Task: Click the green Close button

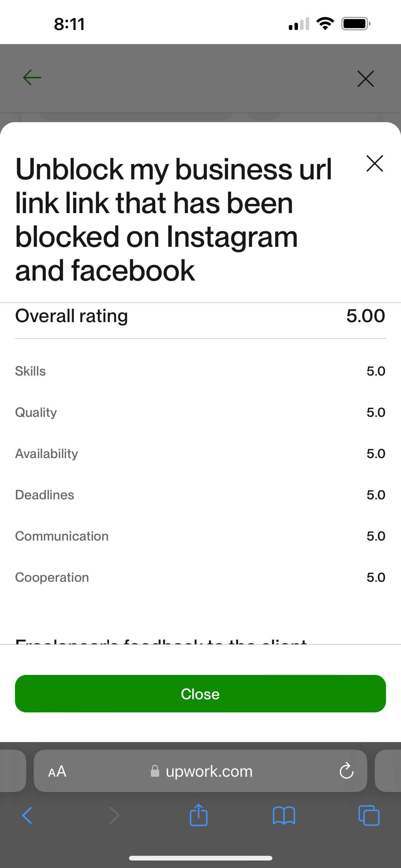Action: [x=200, y=694]
